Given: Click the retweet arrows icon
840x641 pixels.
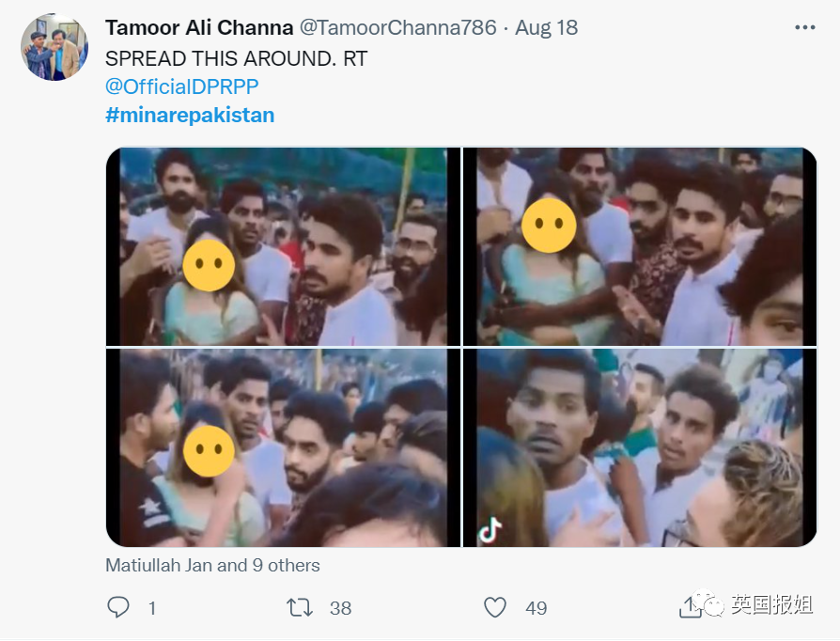Looking at the screenshot, I should click(x=300, y=607).
